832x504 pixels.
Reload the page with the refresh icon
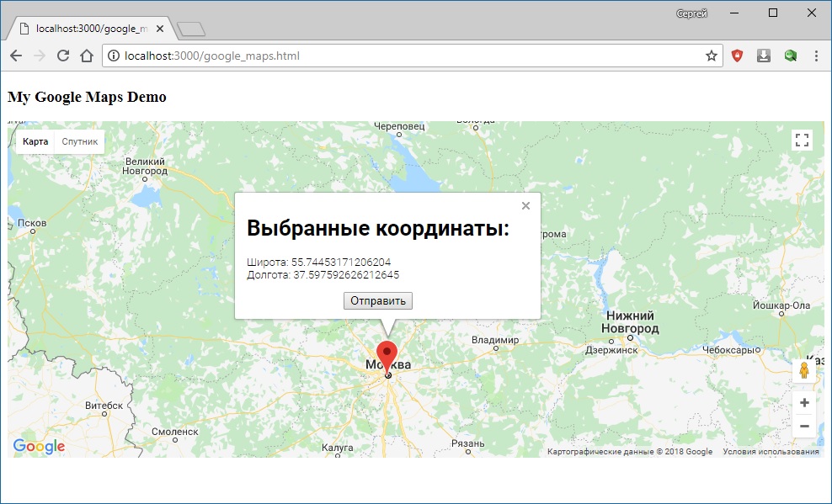(63, 56)
